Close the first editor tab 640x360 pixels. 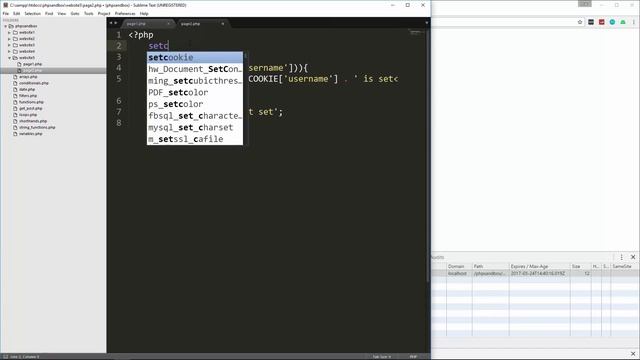168,24
